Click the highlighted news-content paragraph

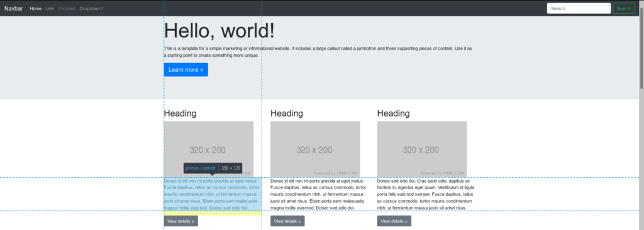click(213, 194)
